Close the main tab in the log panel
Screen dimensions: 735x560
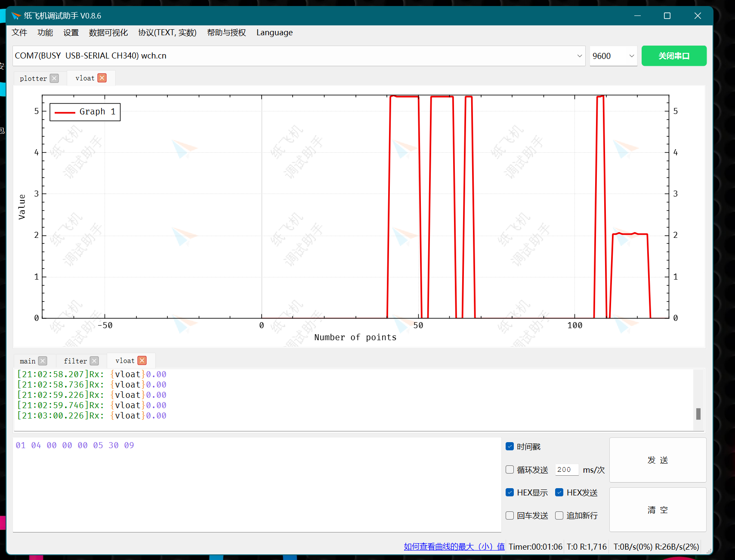coord(43,361)
